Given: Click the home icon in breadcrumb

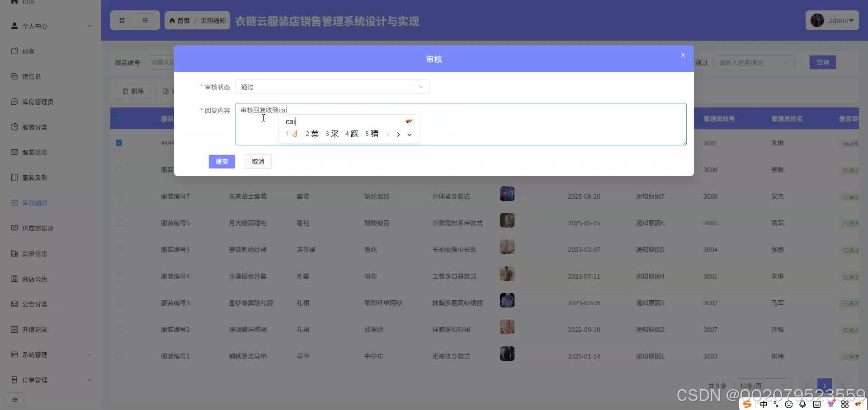Looking at the screenshot, I should [172, 21].
